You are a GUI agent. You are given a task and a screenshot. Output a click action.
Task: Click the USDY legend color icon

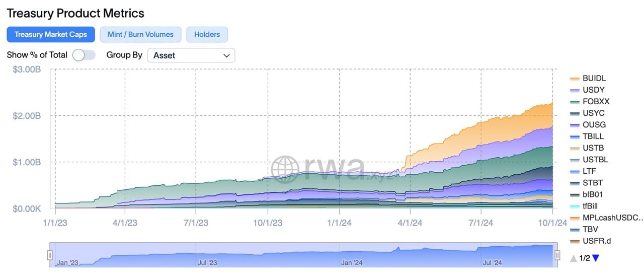[x=575, y=90]
